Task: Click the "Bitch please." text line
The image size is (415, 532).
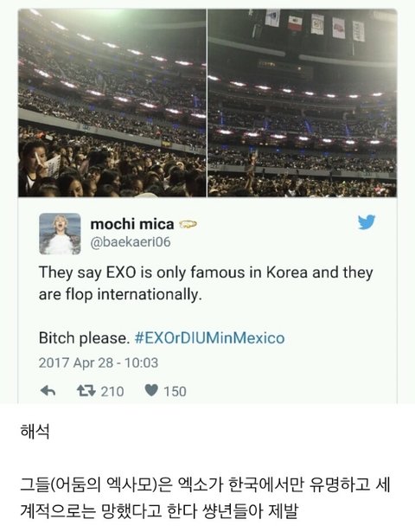Action: pyautogui.click(x=84, y=338)
